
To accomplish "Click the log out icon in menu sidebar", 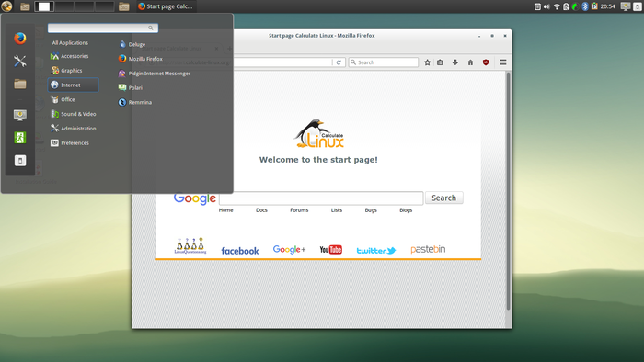I will pyautogui.click(x=19, y=137).
